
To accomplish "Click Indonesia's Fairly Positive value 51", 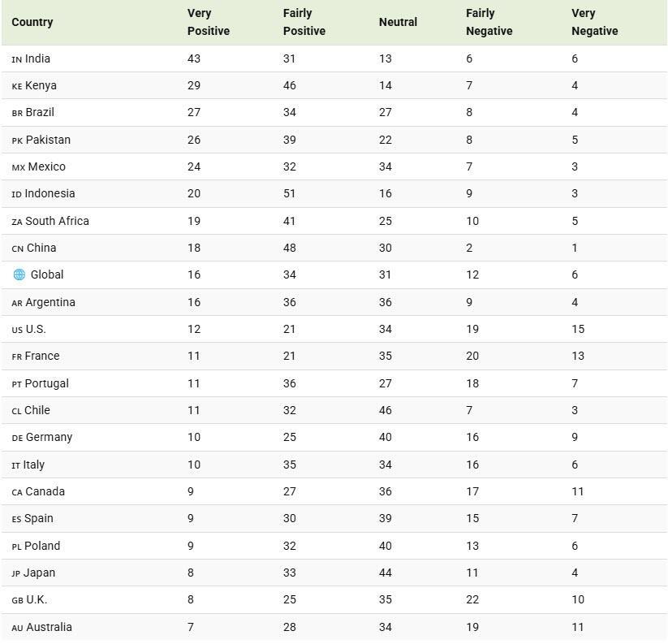I will point(290,193).
